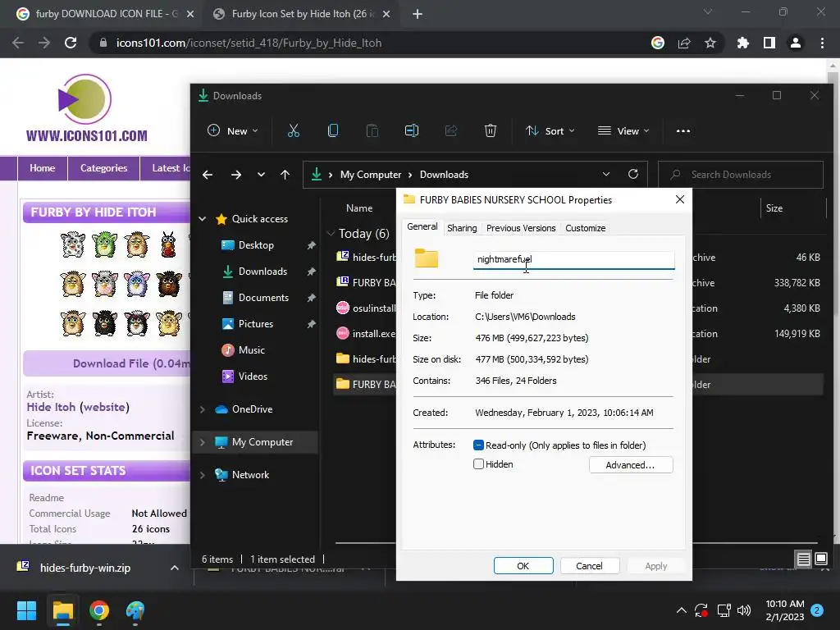Switch to the Customize tab
The width and height of the screenshot is (840, 630).
585,228
